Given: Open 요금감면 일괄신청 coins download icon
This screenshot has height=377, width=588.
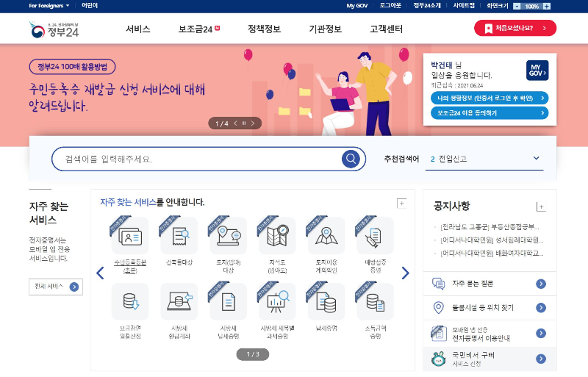Looking at the screenshot, I should point(130,301).
